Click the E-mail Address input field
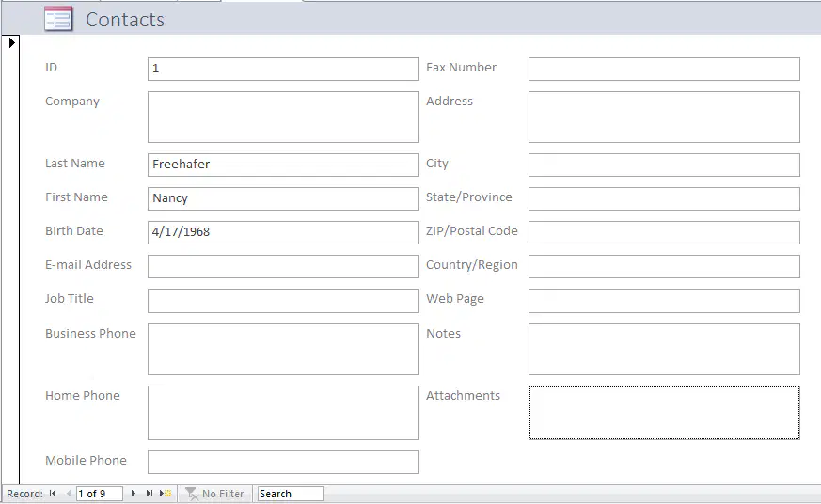 (x=283, y=266)
